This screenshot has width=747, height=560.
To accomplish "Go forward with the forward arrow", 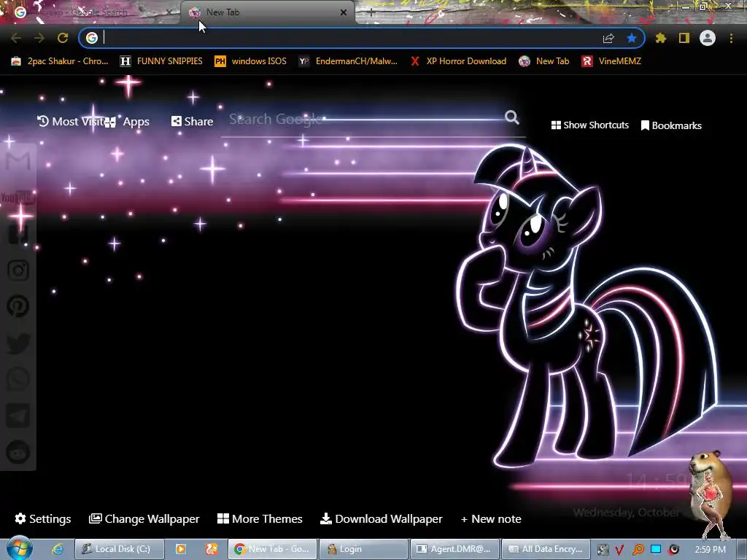I will point(39,38).
